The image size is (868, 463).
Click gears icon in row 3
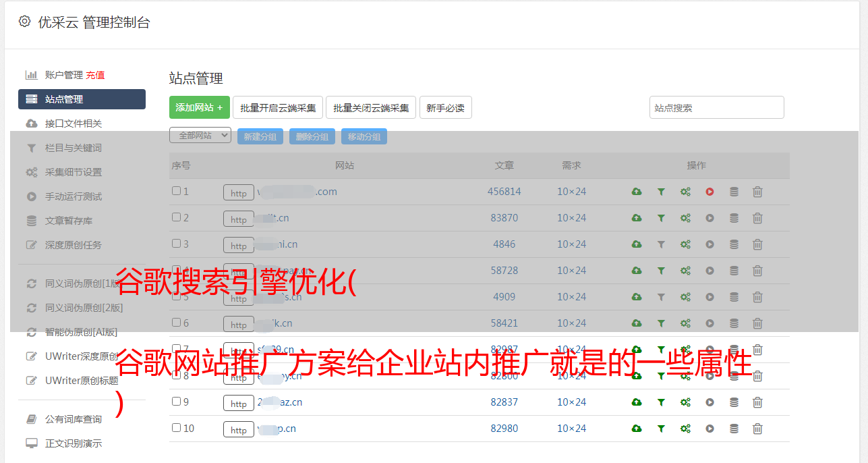pyautogui.click(x=685, y=244)
